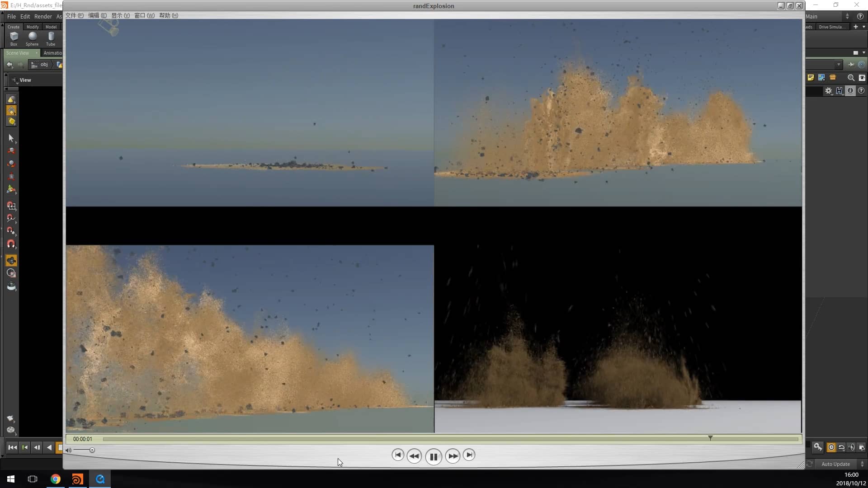
Task: Create a Tube from the Houdini shelf
Action: (51, 38)
